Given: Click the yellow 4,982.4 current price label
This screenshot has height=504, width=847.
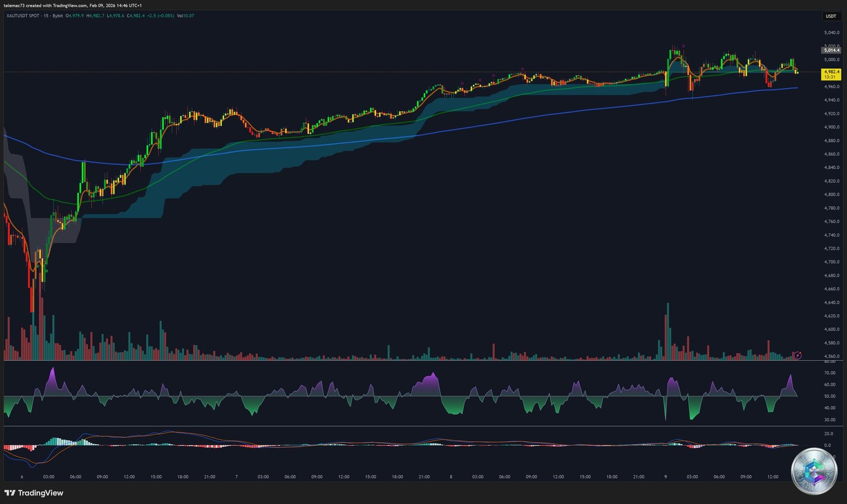Looking at the screenshot, I should (831, 71).
